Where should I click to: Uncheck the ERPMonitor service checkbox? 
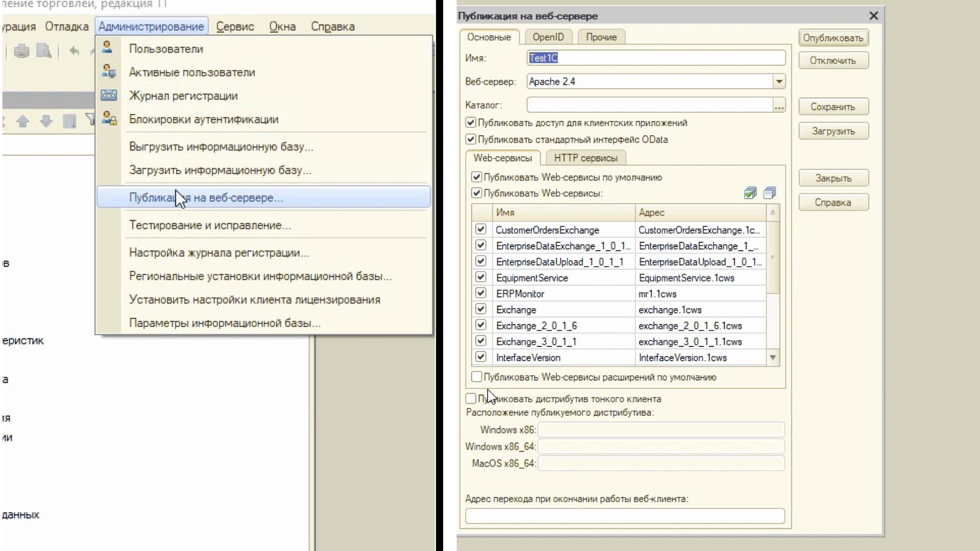point(481,293)
